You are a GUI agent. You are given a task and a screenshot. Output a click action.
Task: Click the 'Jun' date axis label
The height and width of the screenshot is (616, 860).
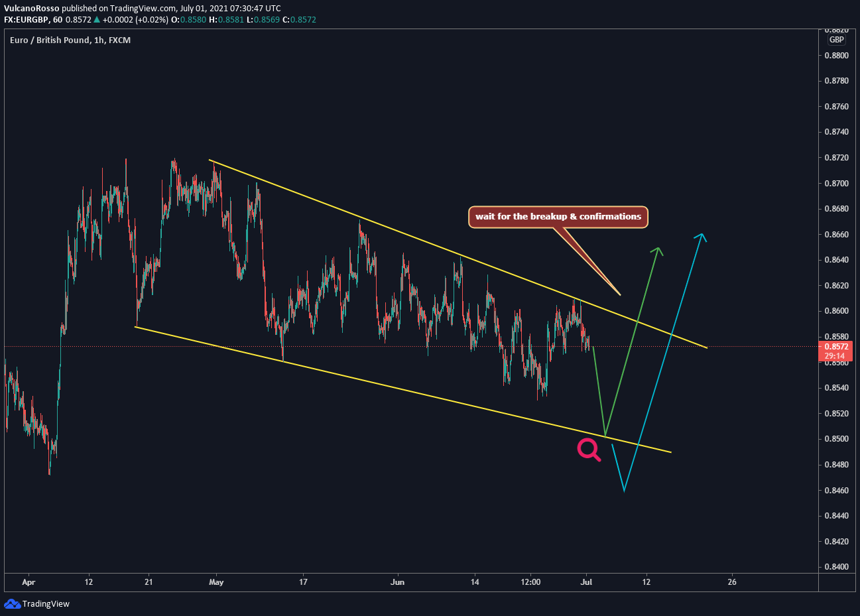click(397, 582)
